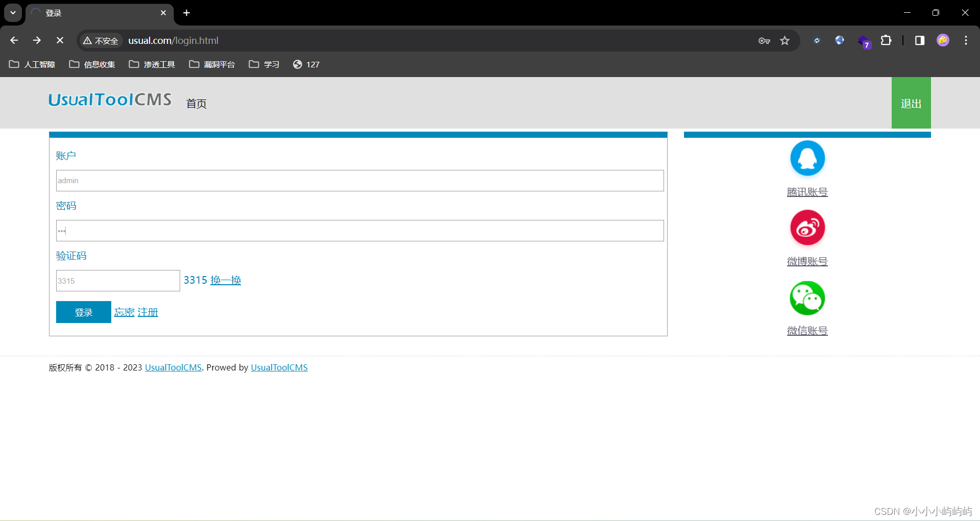Focus the 验证码 input field
980x521 pixels.
118,281
